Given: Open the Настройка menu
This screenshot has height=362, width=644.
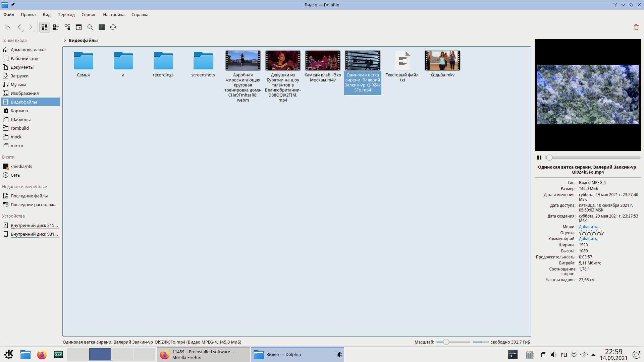Looking at the screenshot, I should (114, 14).
